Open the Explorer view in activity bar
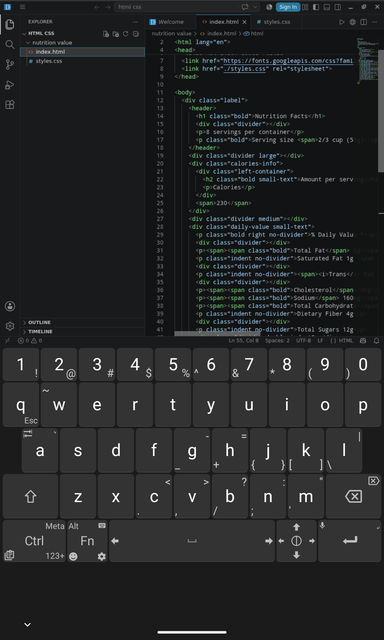This screenshot has height=640, width=384. (x=10, y=24)
